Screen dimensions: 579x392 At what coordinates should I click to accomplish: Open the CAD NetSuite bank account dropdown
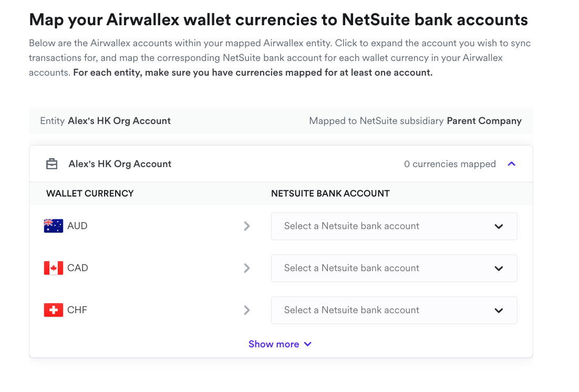point(394,268)
